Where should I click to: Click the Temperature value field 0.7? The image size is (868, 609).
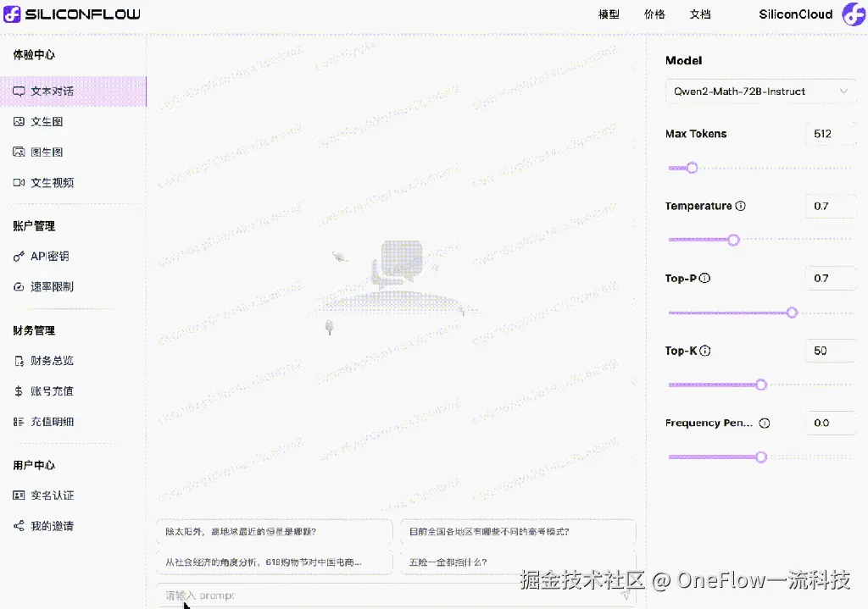831,206
